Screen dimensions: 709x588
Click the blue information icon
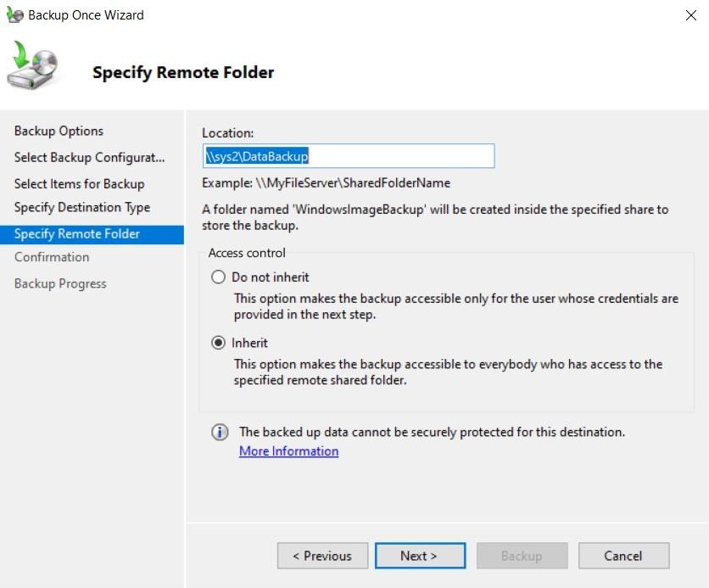220,433
